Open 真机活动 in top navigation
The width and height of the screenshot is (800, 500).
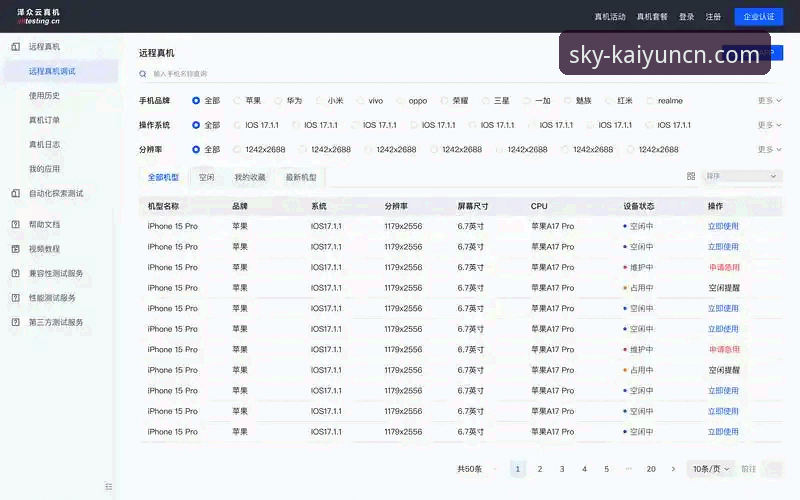(610, 17)
